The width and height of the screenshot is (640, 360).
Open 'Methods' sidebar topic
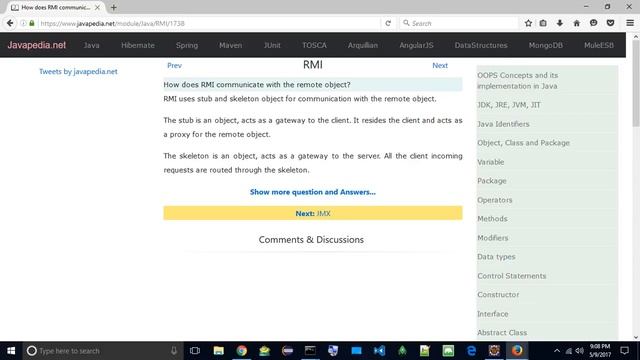pos(492,219)
